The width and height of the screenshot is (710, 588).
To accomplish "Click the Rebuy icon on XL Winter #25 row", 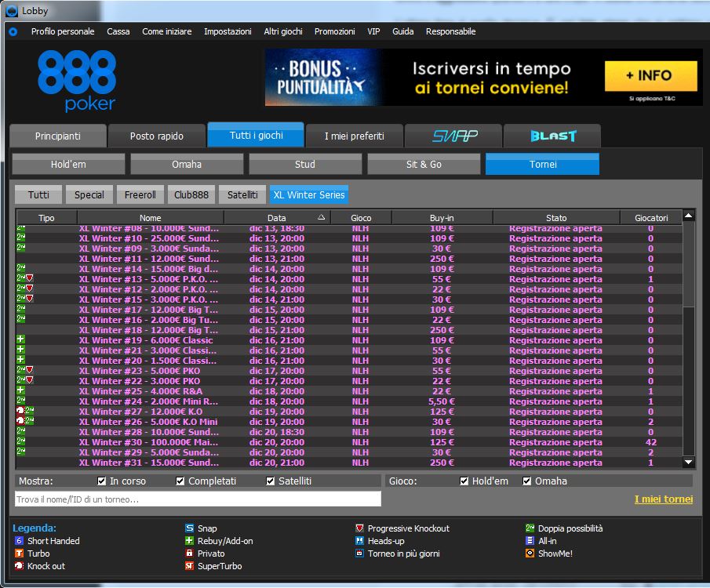I will click(20, 390).
